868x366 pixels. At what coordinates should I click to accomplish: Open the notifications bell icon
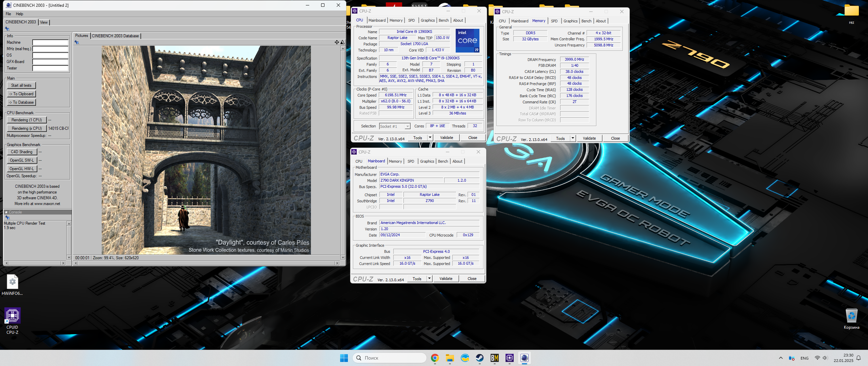859,358
